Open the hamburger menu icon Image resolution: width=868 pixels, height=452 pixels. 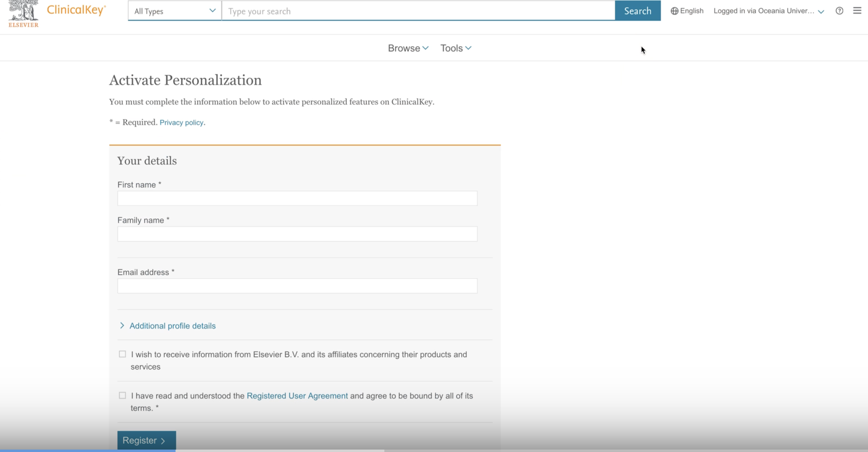pos(857,11)
